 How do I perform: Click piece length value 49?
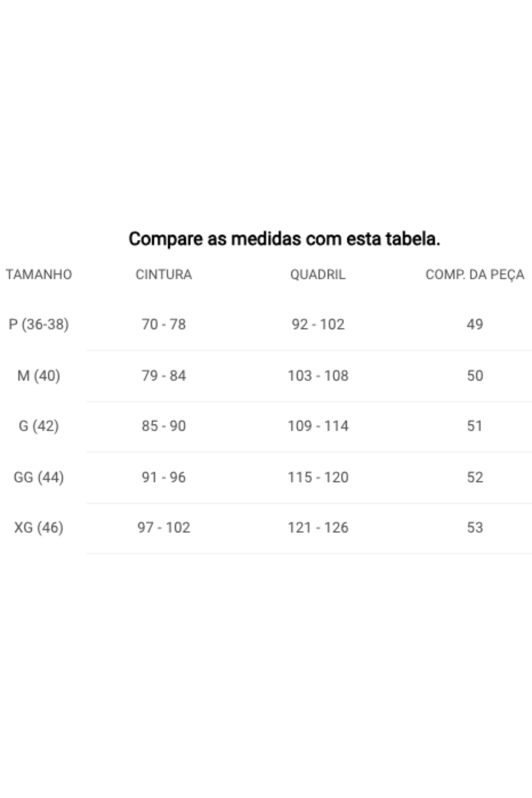pos(475,324)
